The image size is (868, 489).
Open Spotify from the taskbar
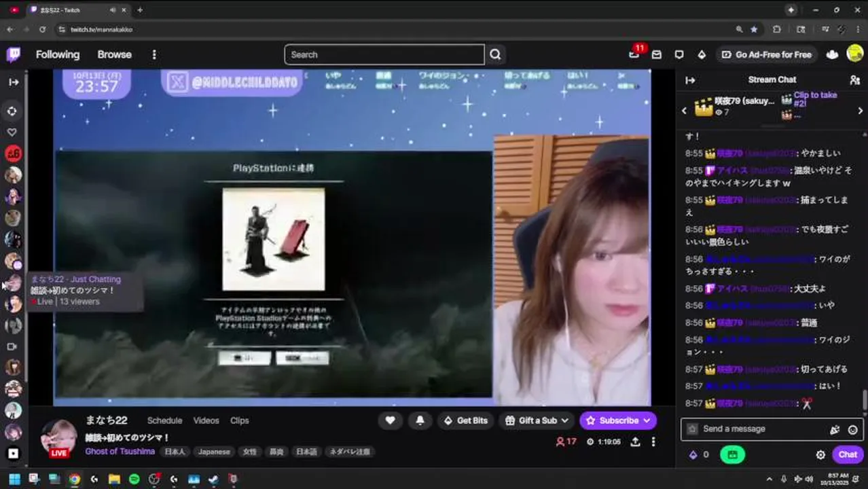[134, 479]
